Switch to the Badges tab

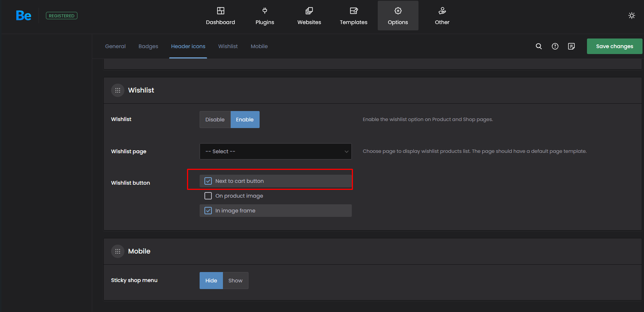148,46
